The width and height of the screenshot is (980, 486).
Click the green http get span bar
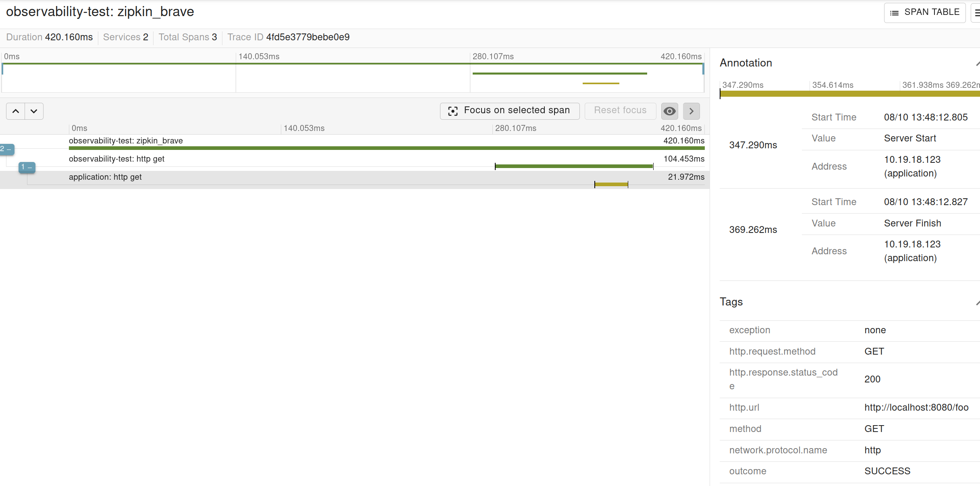click(x=574, y=166)
